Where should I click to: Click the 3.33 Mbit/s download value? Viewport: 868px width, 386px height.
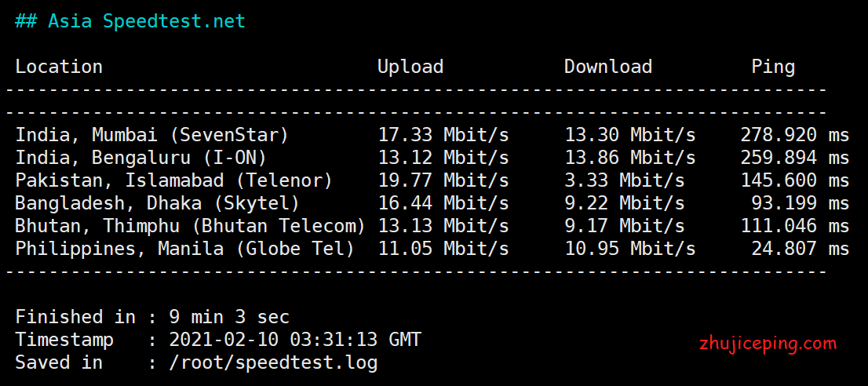[x=625, y=180]
